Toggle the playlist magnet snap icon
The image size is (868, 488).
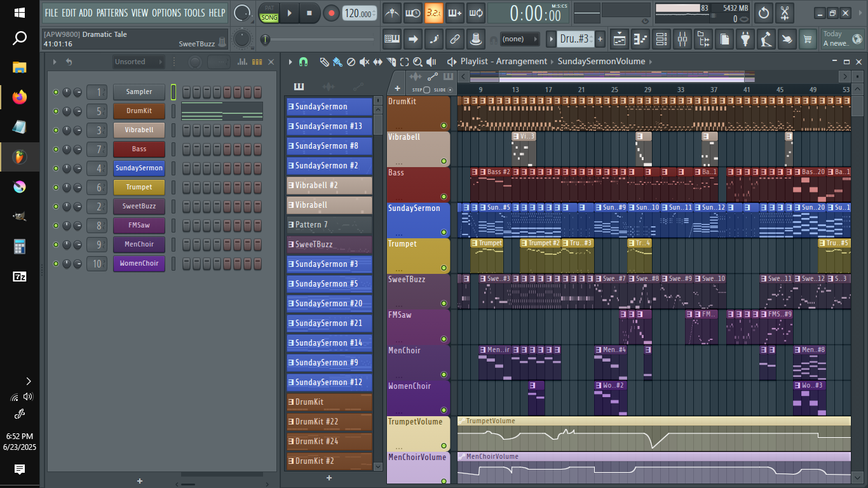304,62
